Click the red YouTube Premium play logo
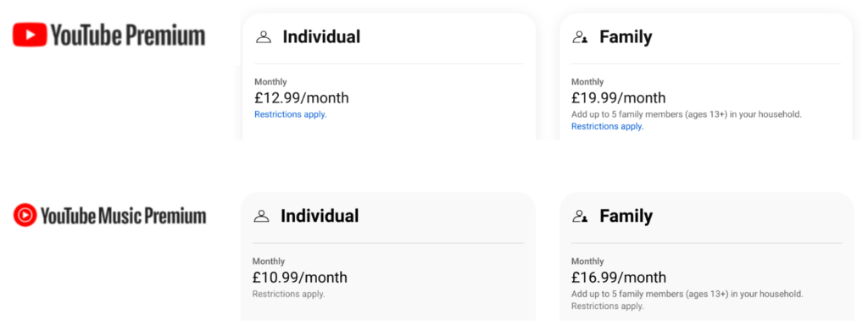868x331 pixels. (30, 35)
